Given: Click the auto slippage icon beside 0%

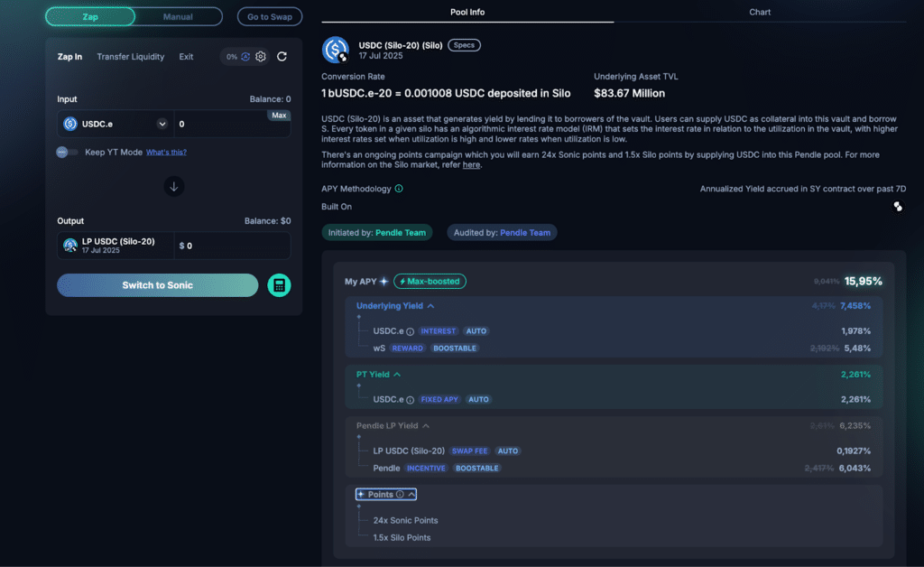Looking at the screenshot, I should coord(245,57).
